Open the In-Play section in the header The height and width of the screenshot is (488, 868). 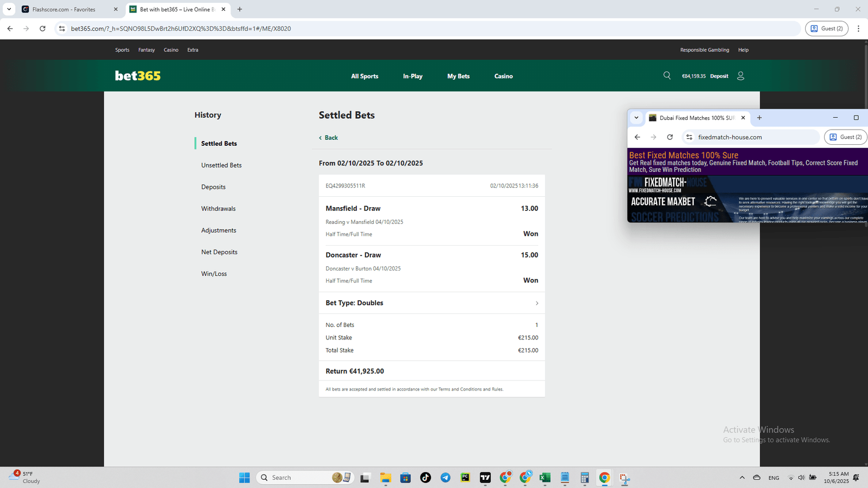click(x=412, y=76)
